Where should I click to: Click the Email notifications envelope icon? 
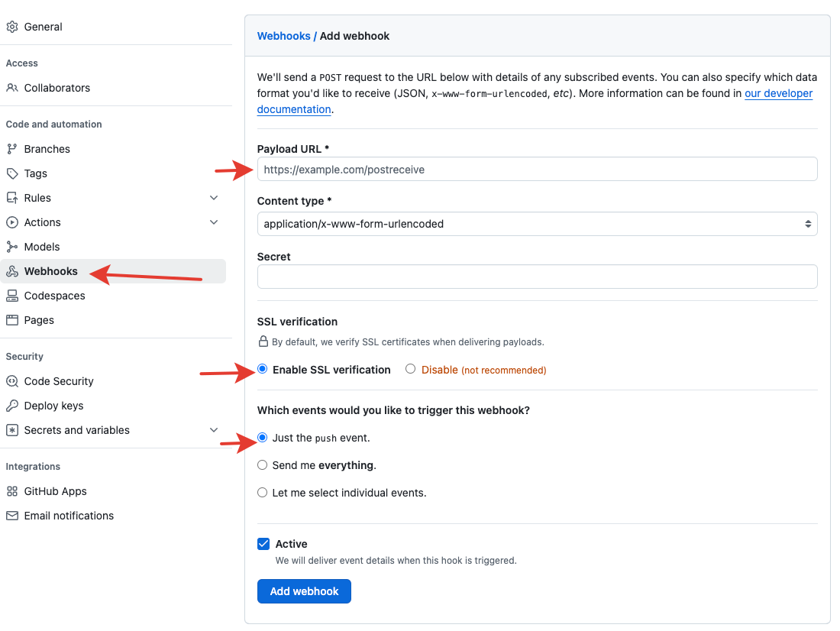[12, 515]
